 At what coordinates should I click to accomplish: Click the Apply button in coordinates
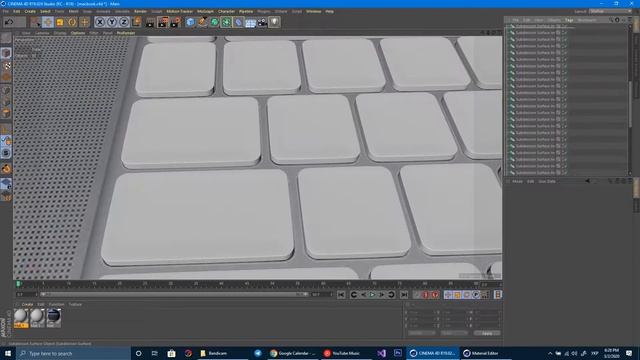487,333
